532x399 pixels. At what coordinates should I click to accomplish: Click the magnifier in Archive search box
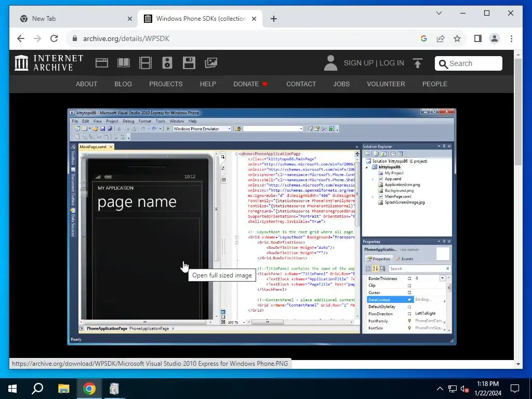(x=443, y=64)
